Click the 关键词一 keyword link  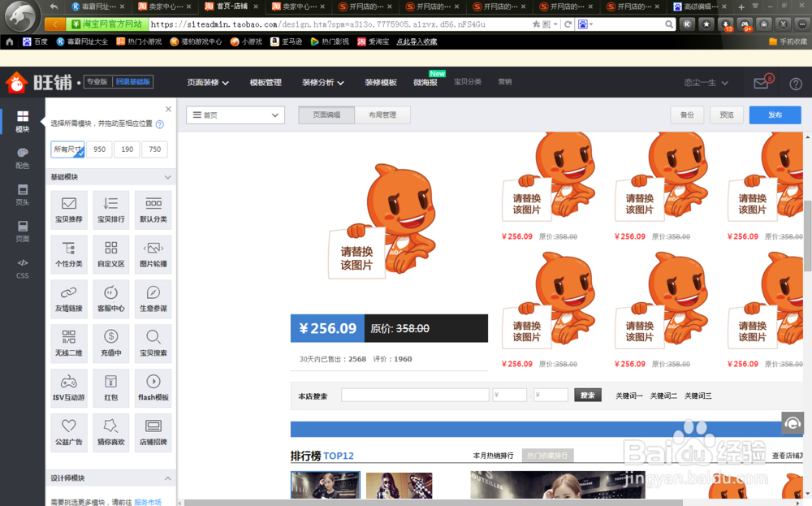[629, 396]
